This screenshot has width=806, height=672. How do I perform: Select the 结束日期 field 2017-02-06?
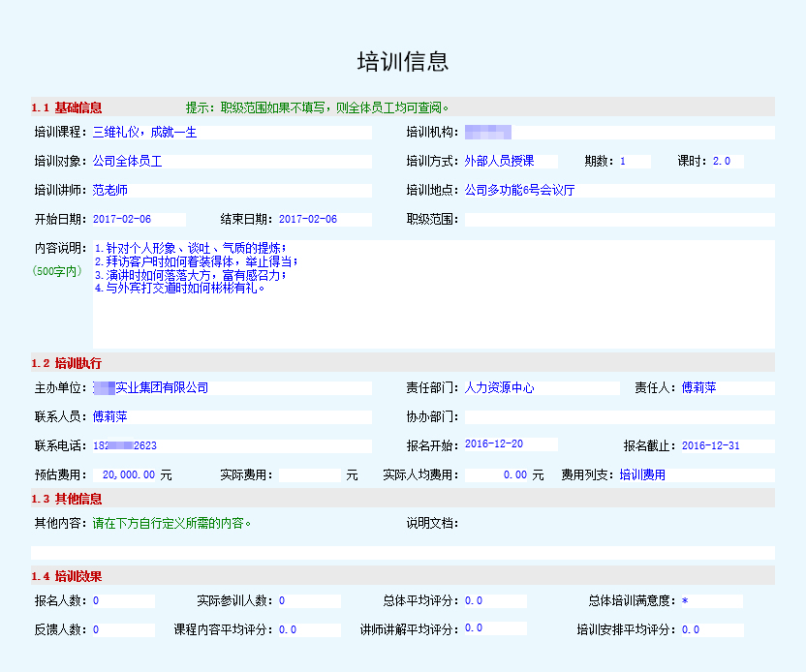click(x=325, y=220)
